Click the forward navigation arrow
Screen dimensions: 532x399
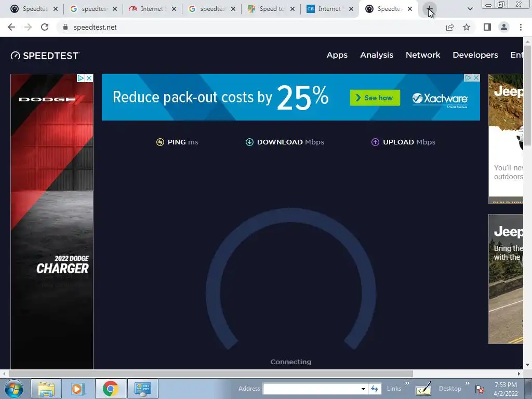[28, 27]
